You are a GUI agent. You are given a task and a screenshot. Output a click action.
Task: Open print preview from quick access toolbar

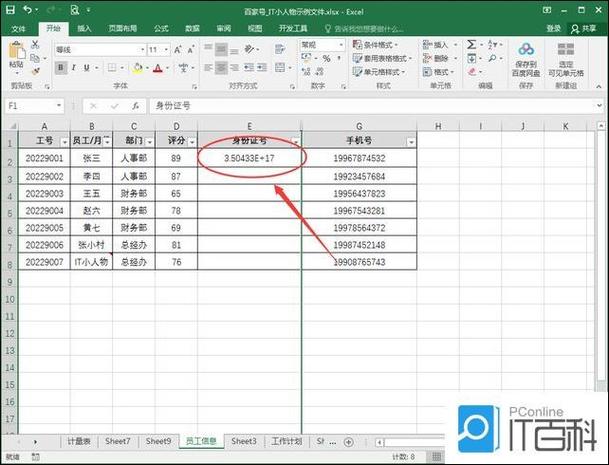[75, 10]
